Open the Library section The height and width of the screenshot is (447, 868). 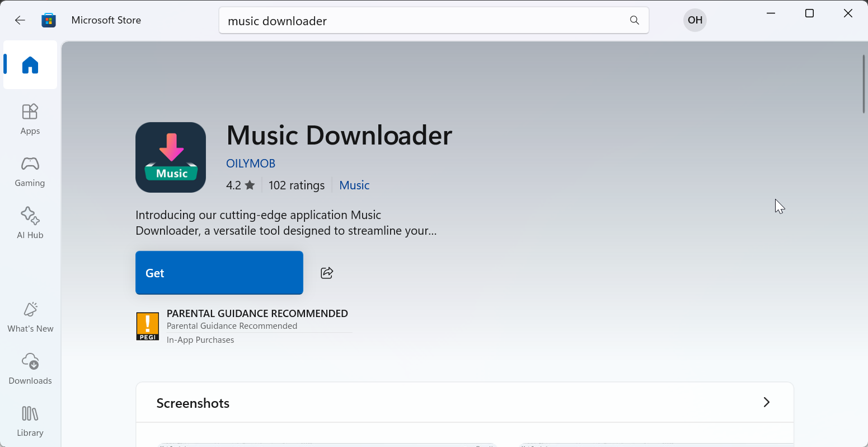click(30, 421)
